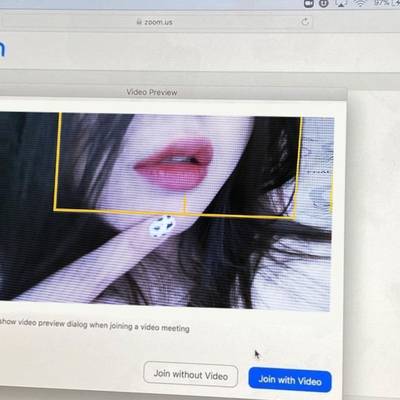Click the Zoom logo on the page
400x400 pixels.
coord(2,48)
